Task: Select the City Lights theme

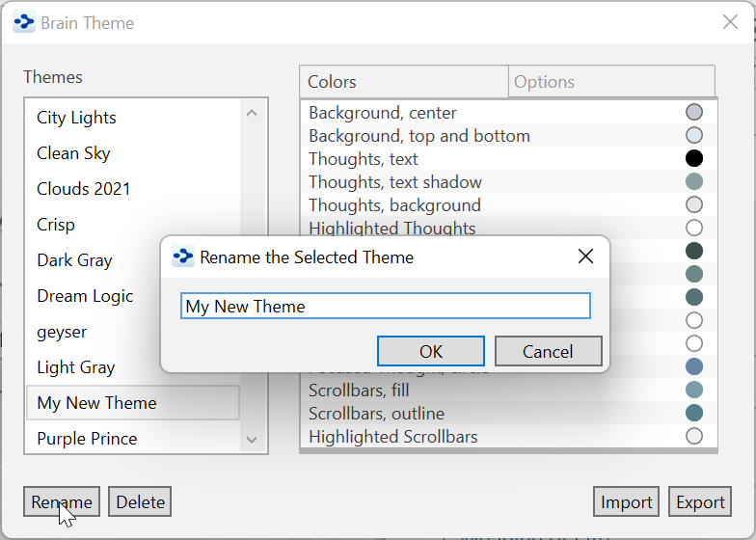Action: (76, 118)
